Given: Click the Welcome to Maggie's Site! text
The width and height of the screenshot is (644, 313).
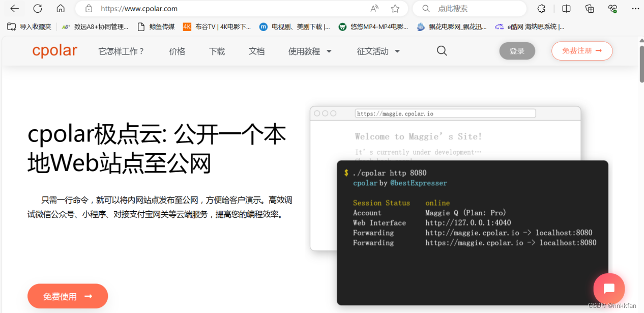Looking at the screenshot, I should [418, 136].
